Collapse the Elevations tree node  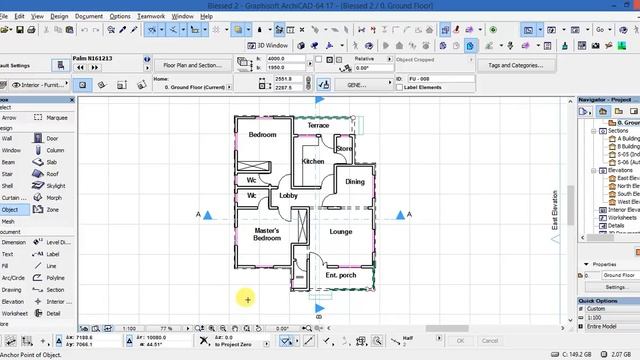coord(593,171)
